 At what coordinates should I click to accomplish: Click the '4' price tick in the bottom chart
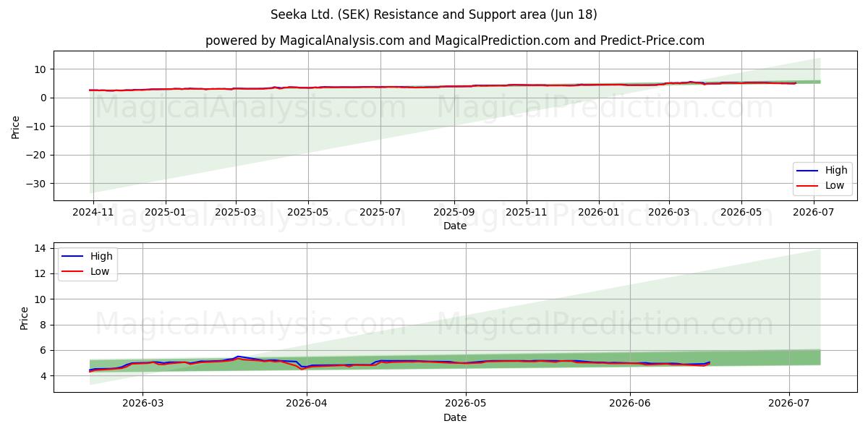point(45,376)
